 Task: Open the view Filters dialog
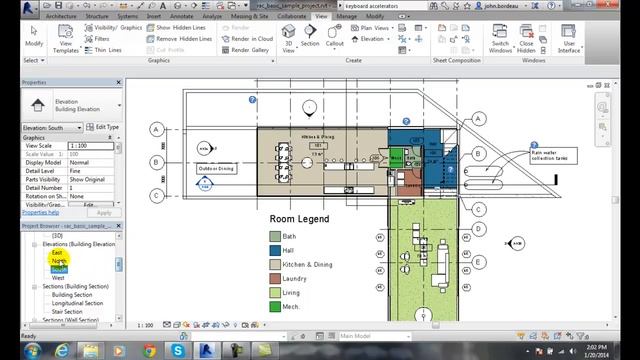tap(97, 39)
